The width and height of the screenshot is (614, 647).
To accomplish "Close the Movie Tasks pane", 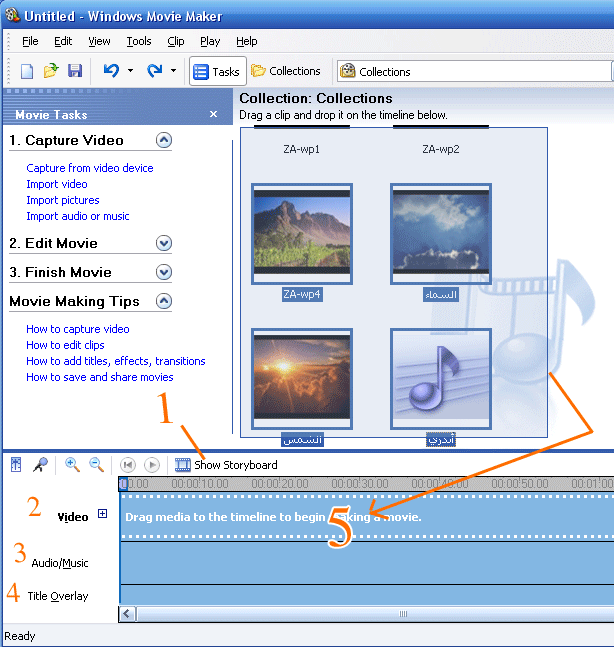I will tap(213, 114).
